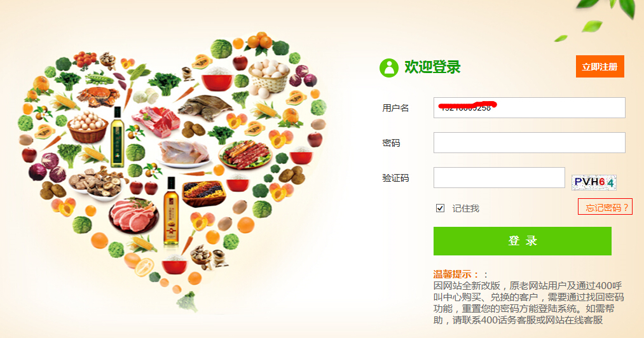Click the orange cooking oil bottle
The width and height of the screenshot is (644, 338).
pos(171,212)
